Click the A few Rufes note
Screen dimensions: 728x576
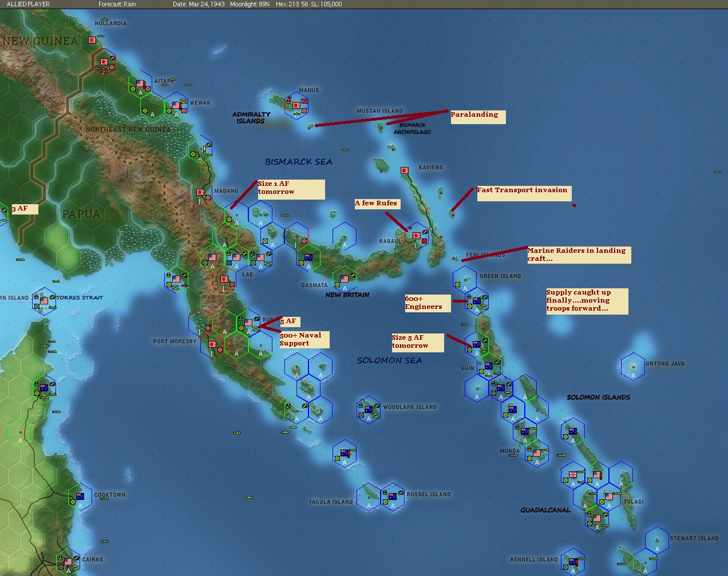click(x=377, y=204)
